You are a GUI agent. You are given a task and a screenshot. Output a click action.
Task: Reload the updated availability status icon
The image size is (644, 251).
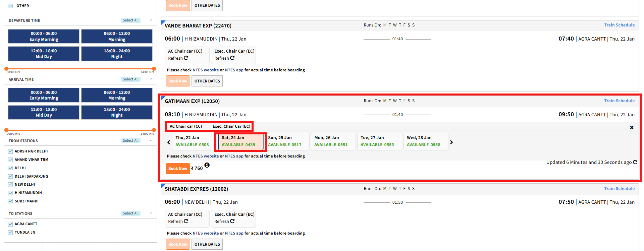[x=635, y=162]
